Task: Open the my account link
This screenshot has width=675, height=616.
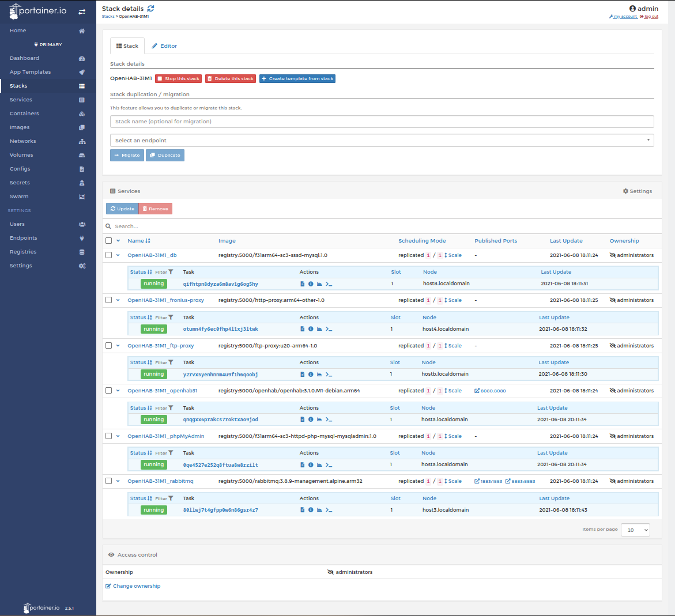Action: (623, 17)
